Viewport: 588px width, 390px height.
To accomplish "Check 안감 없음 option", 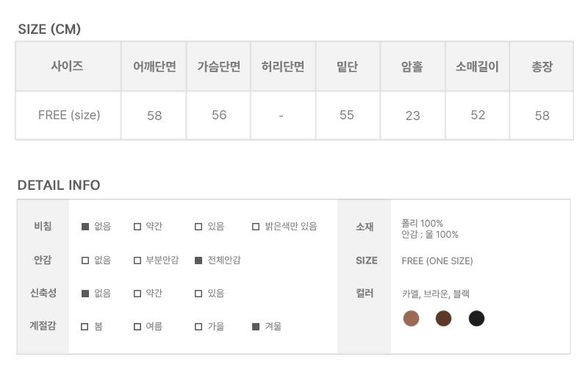I will click(x=85, y=260).
